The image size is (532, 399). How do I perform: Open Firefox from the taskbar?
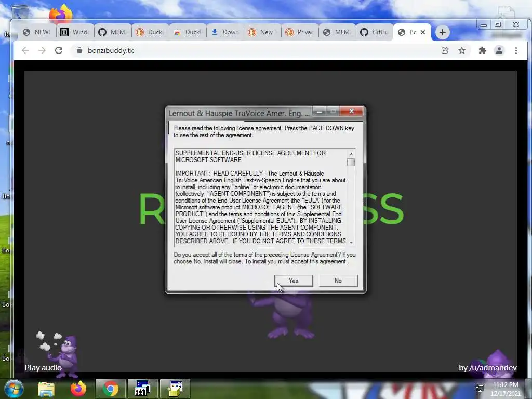78,389
